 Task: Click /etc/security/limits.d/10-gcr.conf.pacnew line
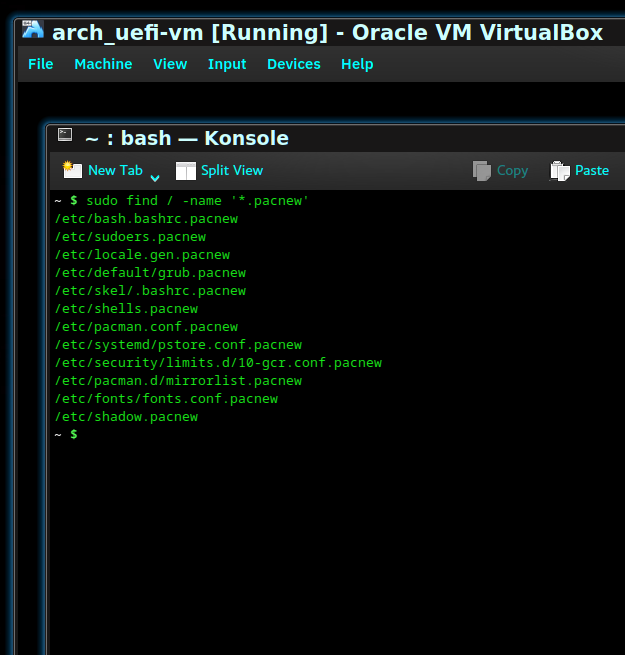(x=218, y=363)
